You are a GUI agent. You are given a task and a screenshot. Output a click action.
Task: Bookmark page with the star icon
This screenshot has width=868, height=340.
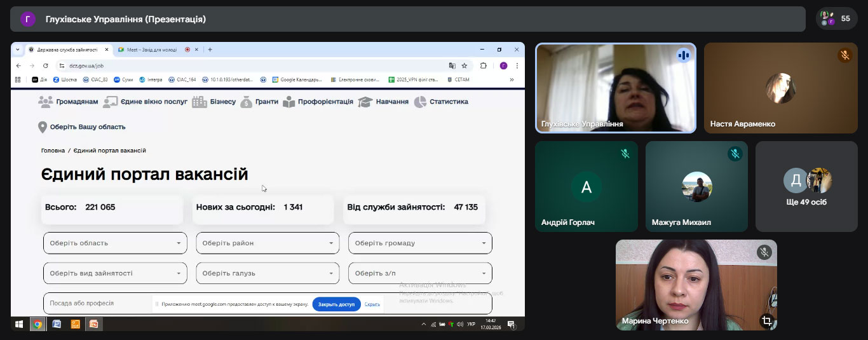465,65
